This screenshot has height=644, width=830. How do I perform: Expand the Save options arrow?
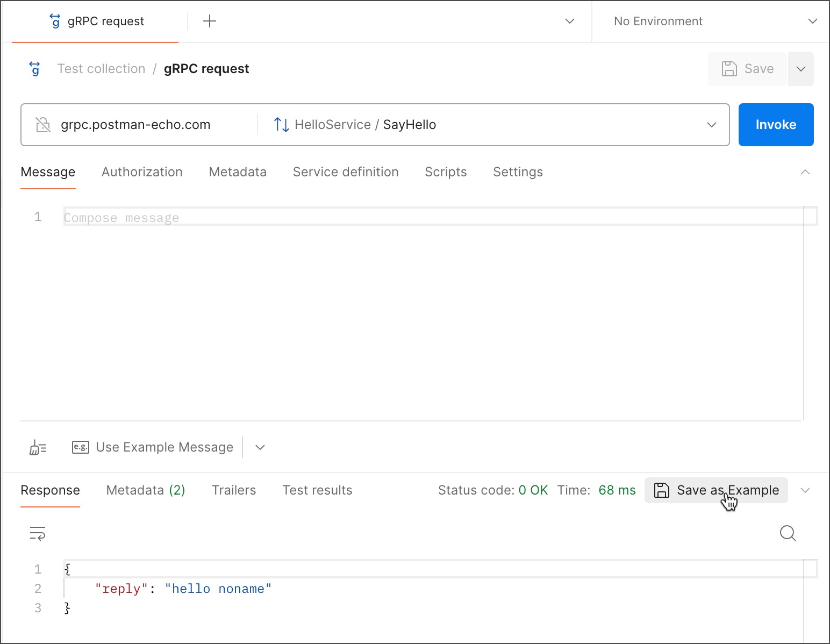pyautogui.click(x=800, y=69)
